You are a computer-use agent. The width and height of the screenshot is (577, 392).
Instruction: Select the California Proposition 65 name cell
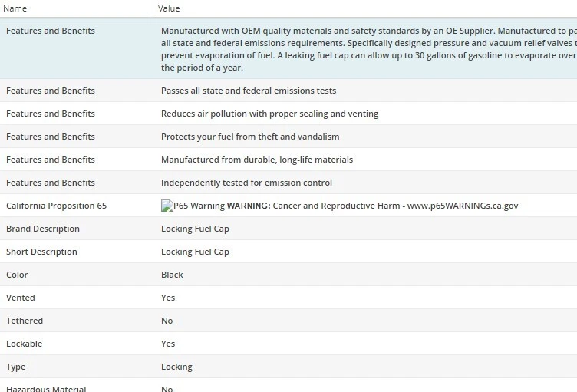point(56,206)
